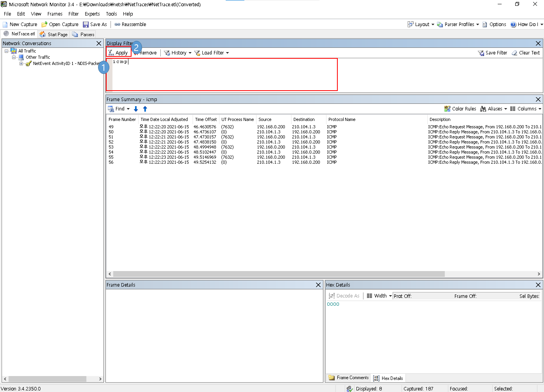This screenshot has height=392, width=544.
Task: Open the filter History dropdown
Action: [x=177, y=53]
